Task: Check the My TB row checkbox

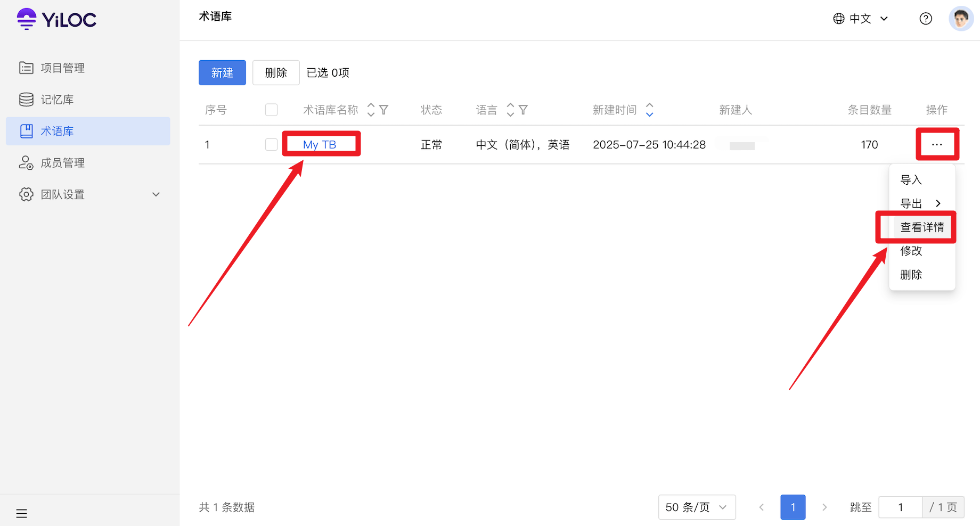Action: [x=271, y=144]
